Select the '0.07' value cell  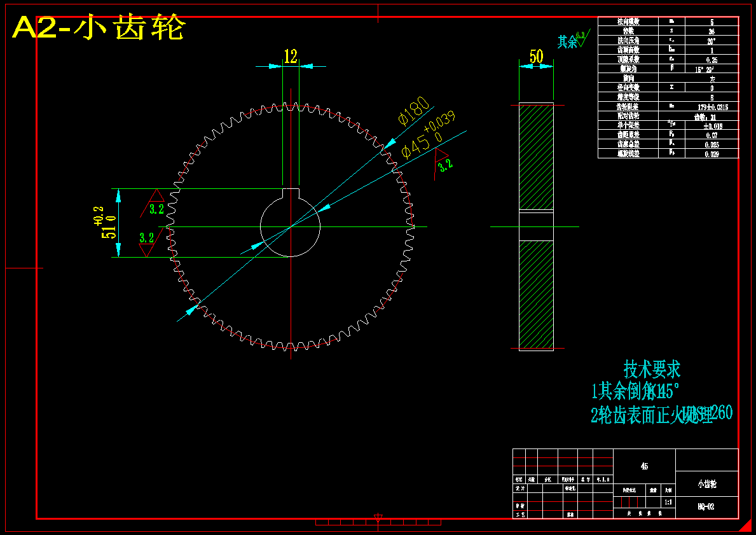pyautogui.click(x=711, y=135)
